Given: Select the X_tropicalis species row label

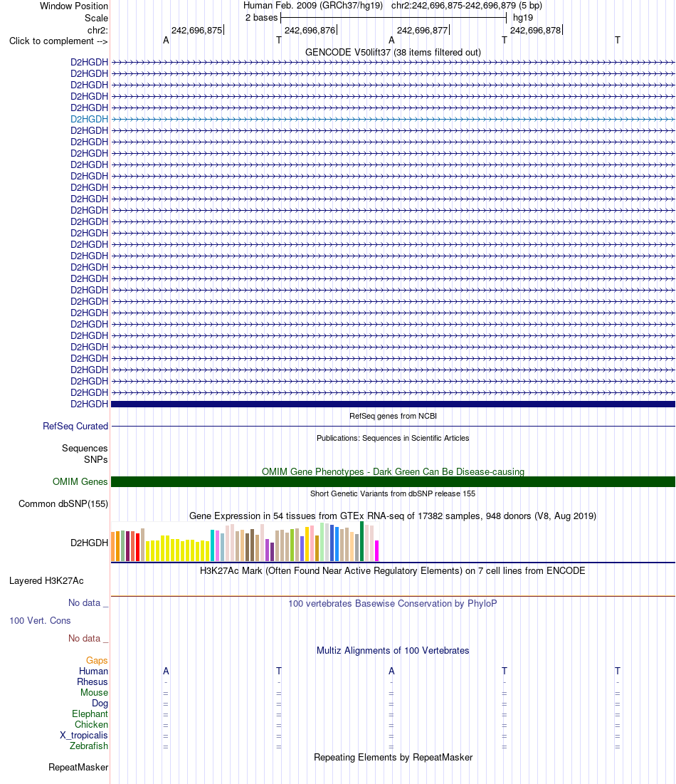Looking at the screenshot, I should [x=84, y=735].
